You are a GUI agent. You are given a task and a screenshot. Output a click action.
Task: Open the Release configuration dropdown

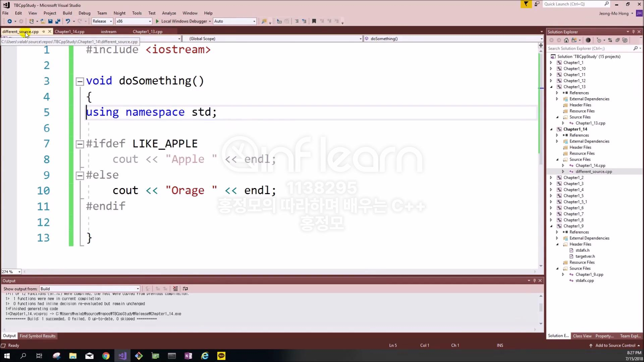[111, 21]
